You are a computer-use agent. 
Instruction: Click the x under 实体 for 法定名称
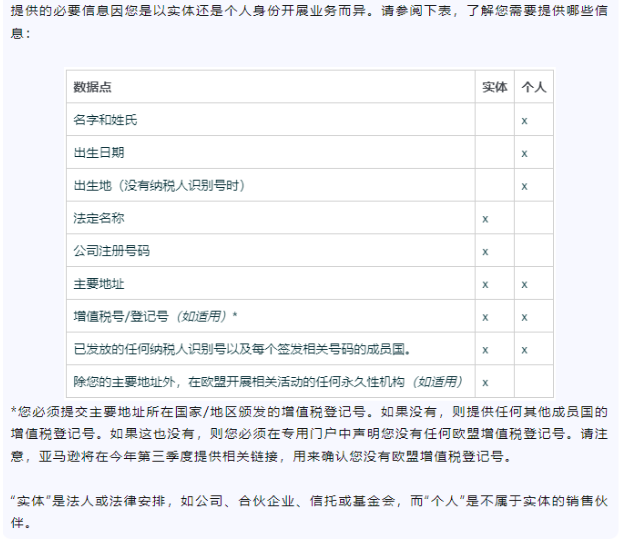point(485,219)
